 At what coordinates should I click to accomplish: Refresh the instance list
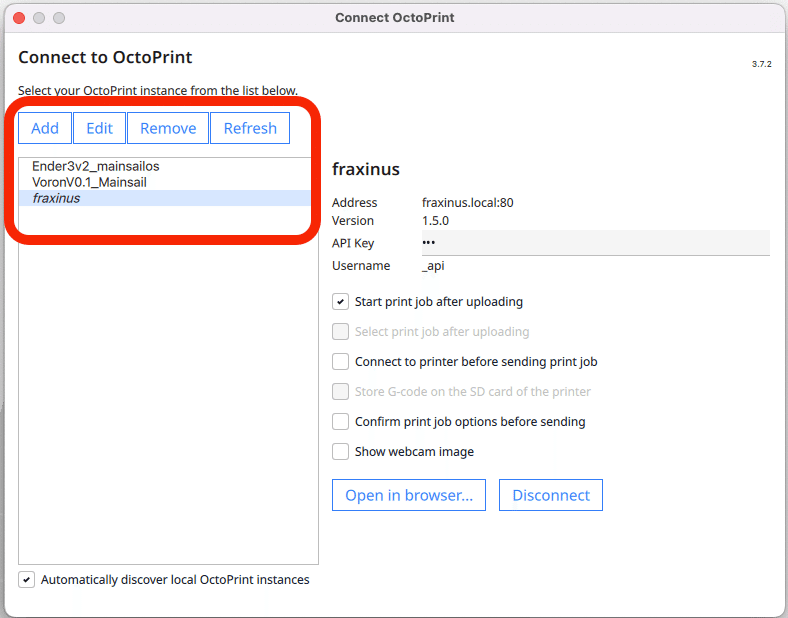250,128
